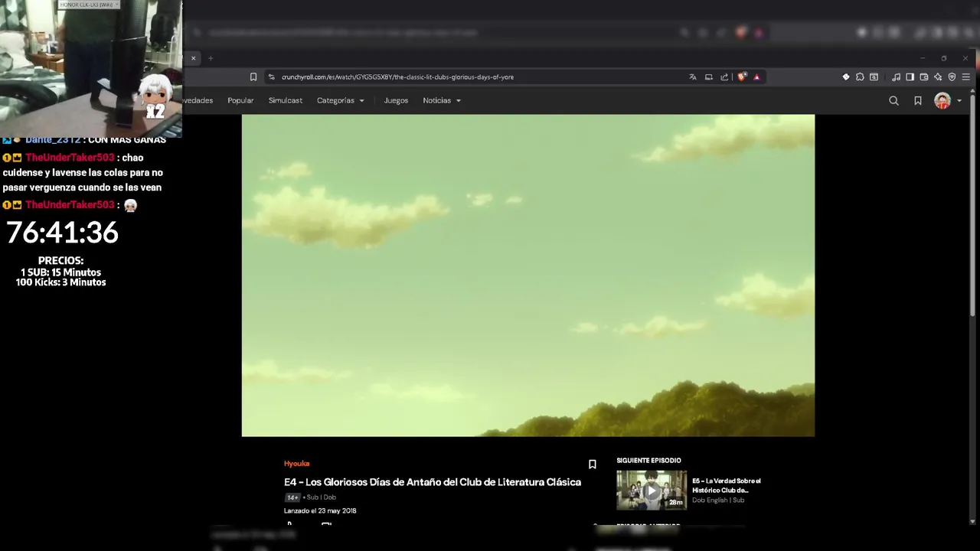This screenshot has height=551, width=980.
Task: Click the anime video player area
Action: [x=528, y=275]
